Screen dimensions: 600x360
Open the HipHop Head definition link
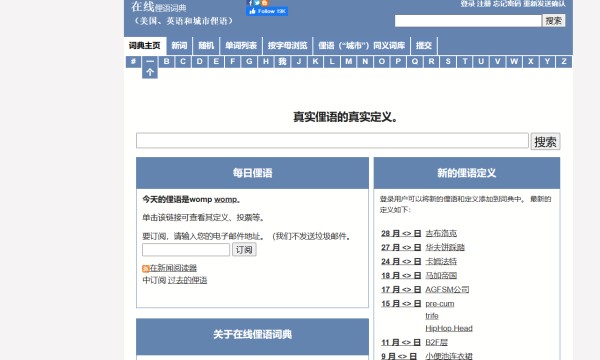pyautogui.click(x=449, y=328)
